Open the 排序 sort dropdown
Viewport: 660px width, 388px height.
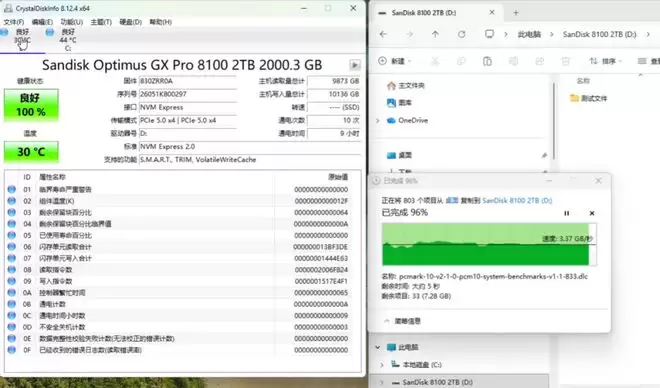[605, 61]
